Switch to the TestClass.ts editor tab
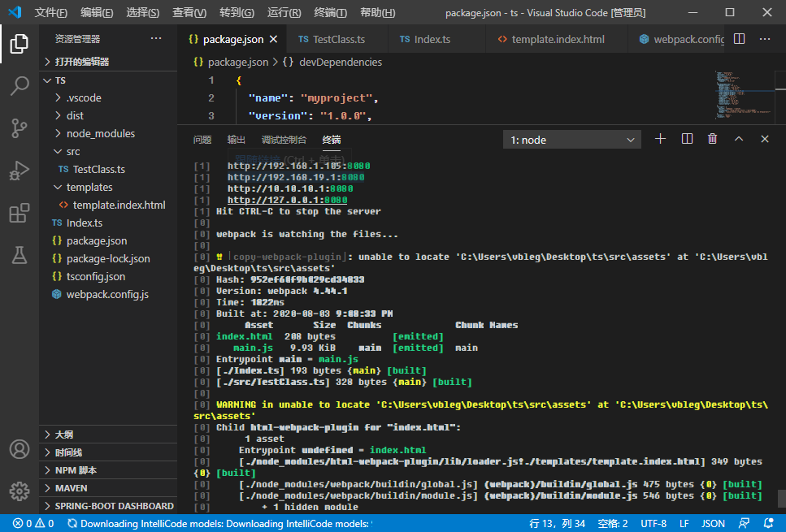Screen dimensions: 786x532 click(x=337, y=39)
